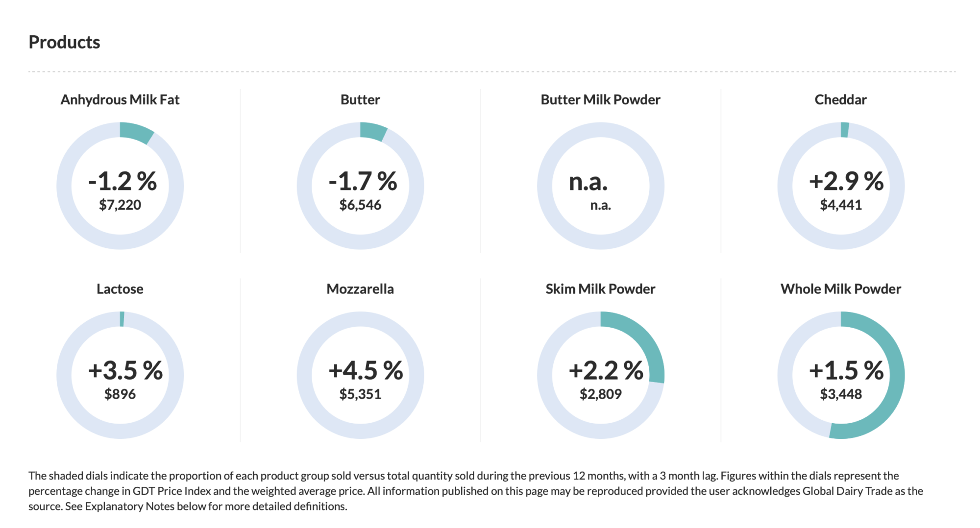The height and width of the screenshot is (528, 980).
Task: Click the Mozzarella product title
Action: pyautogui.click(x=360, y=289)
